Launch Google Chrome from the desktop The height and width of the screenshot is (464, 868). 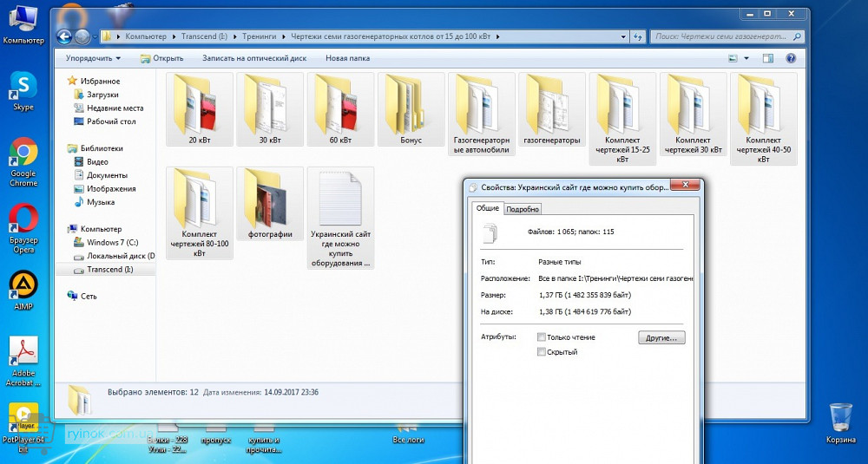click(x=23, y=154)
